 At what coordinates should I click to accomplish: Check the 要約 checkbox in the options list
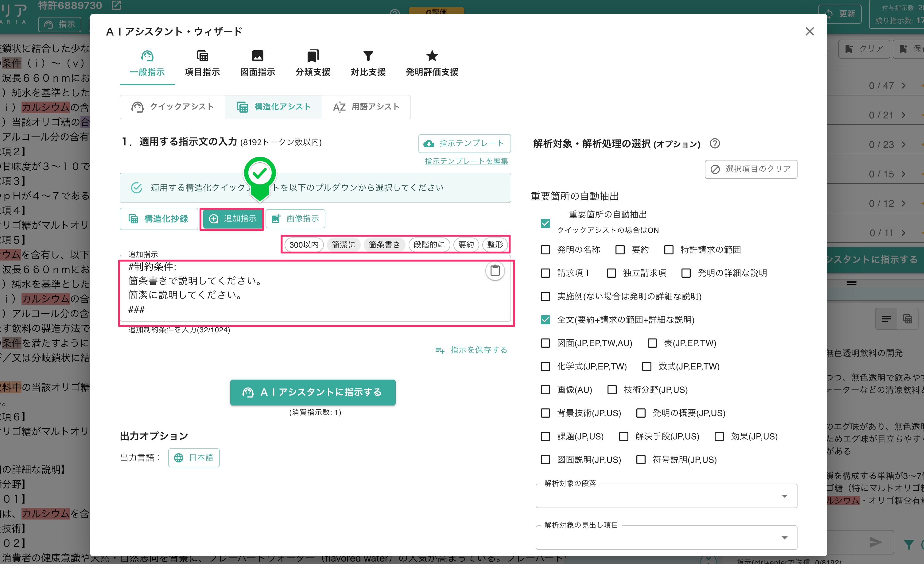point(620,249)
